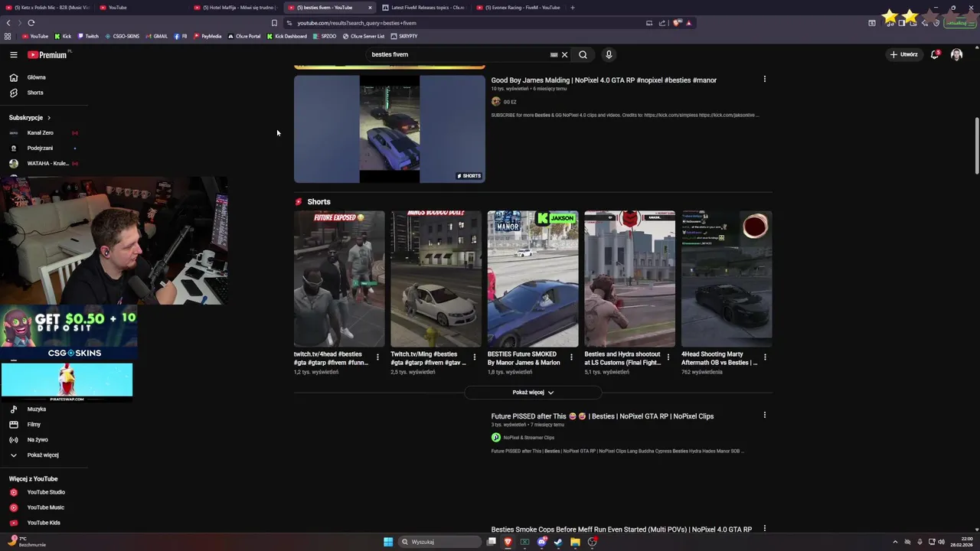The width and height of the screenshot is (980, 551).
Task: Open the Ming's Voodoo Doll short thumbnail
Action: coord(436,279)
